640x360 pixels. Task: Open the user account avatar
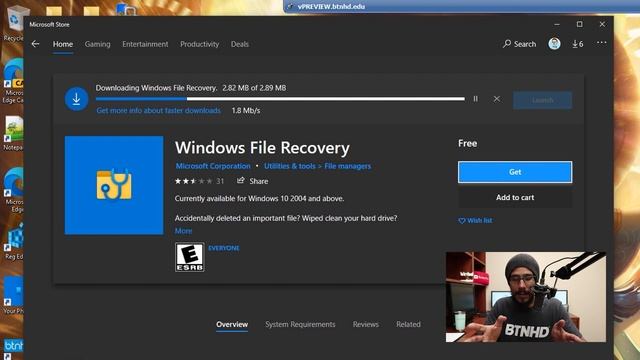pos(554,43)
